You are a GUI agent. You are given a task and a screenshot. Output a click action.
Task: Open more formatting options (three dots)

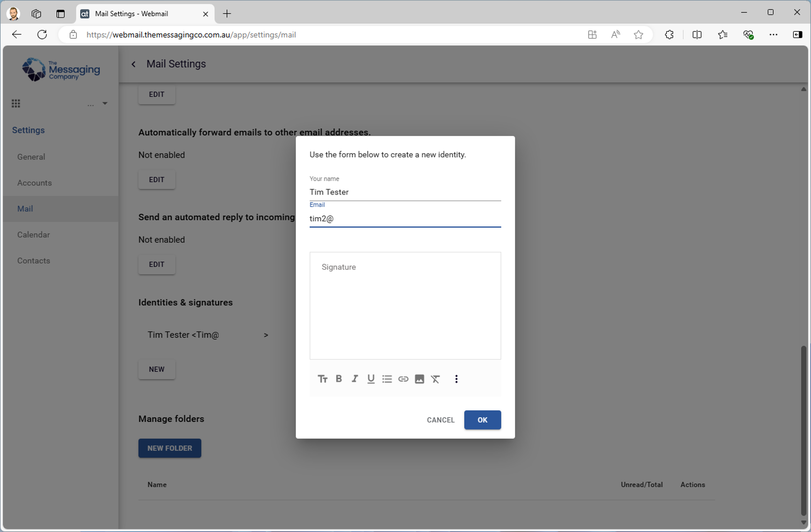[456, 379]
